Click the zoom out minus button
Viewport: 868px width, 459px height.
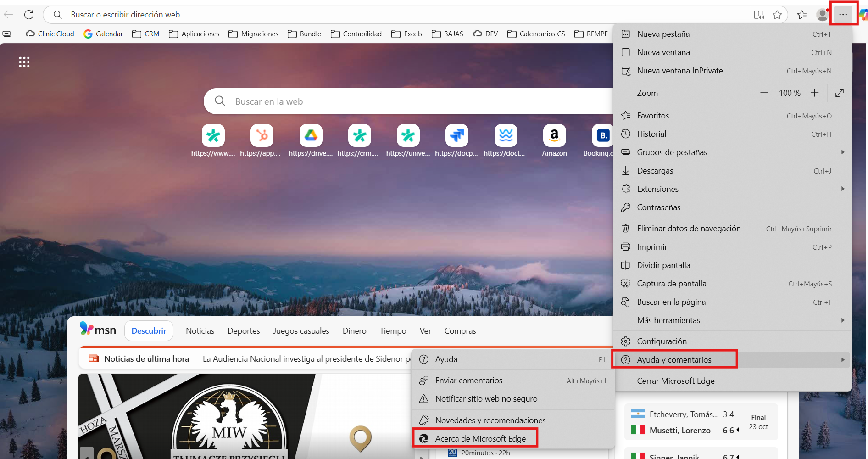[x=764, y=93]
